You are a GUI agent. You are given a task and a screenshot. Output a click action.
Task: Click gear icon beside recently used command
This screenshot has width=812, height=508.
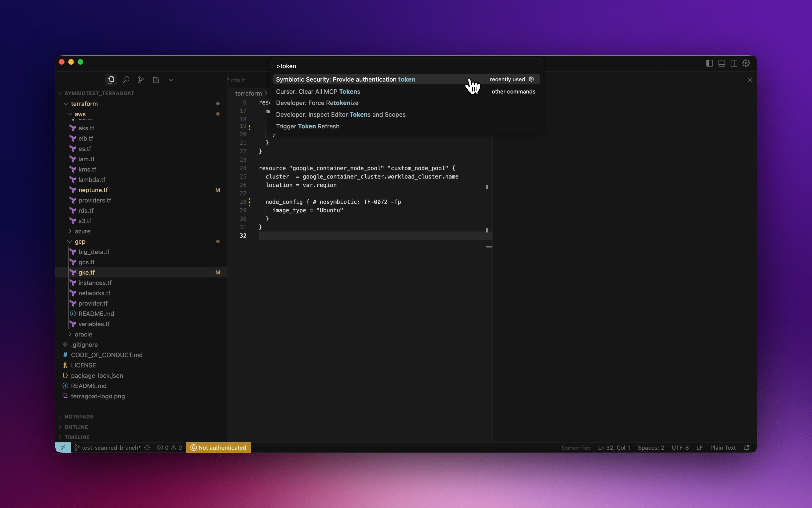coord(531,79)
